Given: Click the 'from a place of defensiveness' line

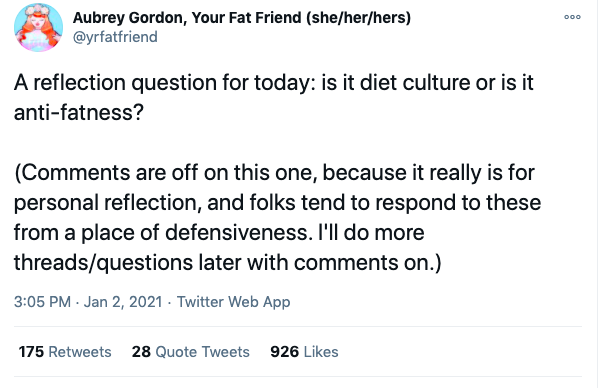Looking at the screenshot, I should click(x=219, y=233).
